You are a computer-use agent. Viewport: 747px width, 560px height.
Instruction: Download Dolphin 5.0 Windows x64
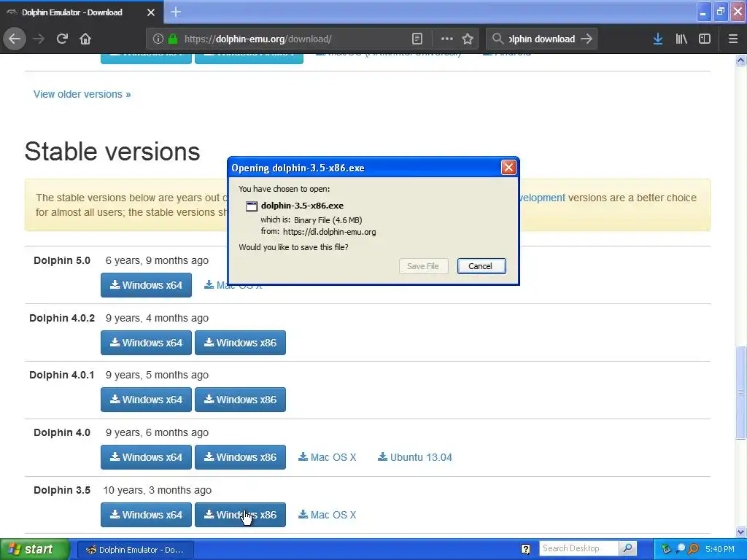[146, 285]
